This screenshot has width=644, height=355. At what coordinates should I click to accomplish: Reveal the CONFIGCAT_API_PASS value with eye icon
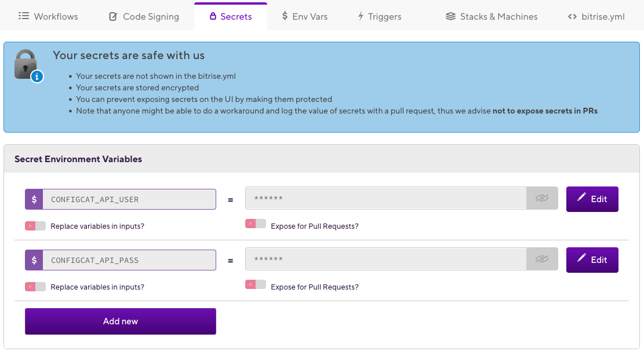(x=541, y=259)
